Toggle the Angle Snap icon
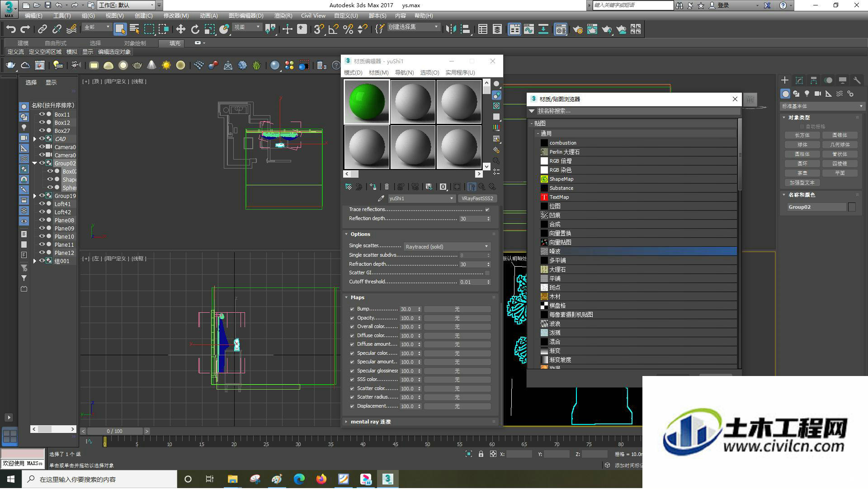The height and width of the screenshot is (489, 868). [x=333, y=29]
